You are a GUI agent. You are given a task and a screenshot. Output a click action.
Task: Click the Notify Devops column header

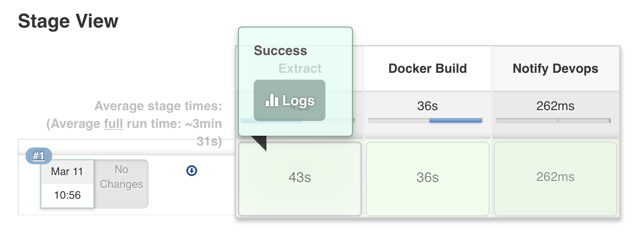pyautogui.click(x=555, y=68)
